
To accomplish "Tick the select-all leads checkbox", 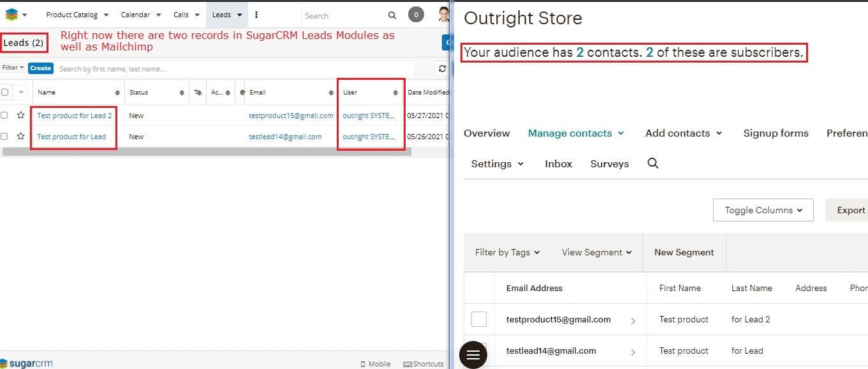I will tap(5, 93).
